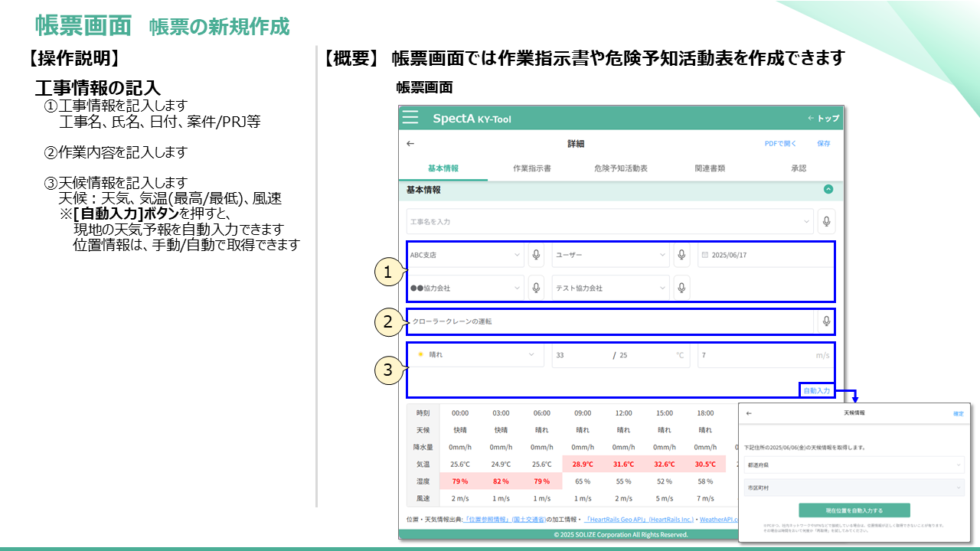980x551 pixels.
Task: Switch to the 危険予知活動表 tab
Action: (x=621, y=168)
